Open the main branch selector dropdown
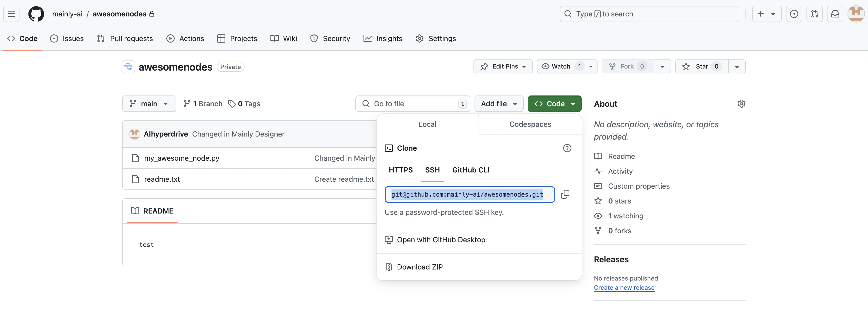The image size is (868, 309). coord(149,104)
